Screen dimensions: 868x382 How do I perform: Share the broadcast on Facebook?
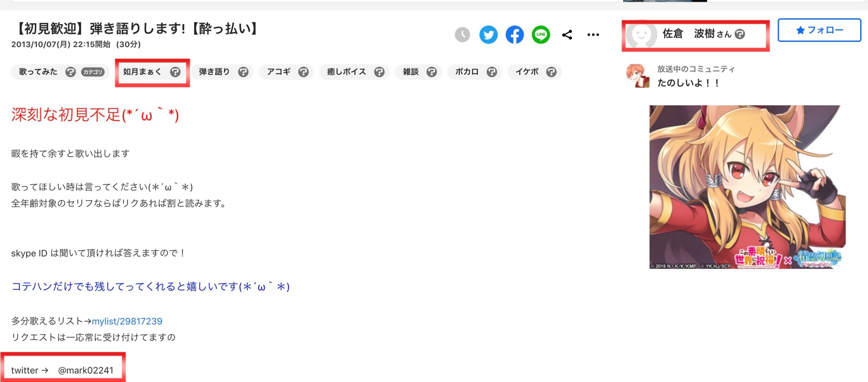pos(514,35)
